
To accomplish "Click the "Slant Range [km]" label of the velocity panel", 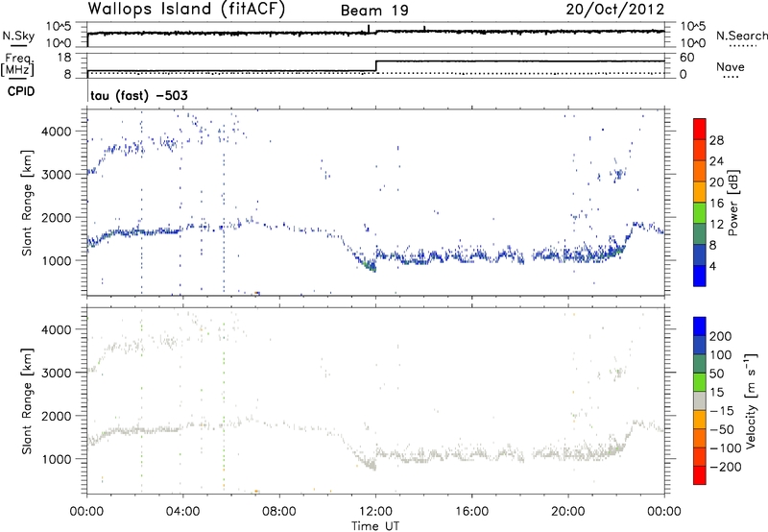I will click(27, 401).
